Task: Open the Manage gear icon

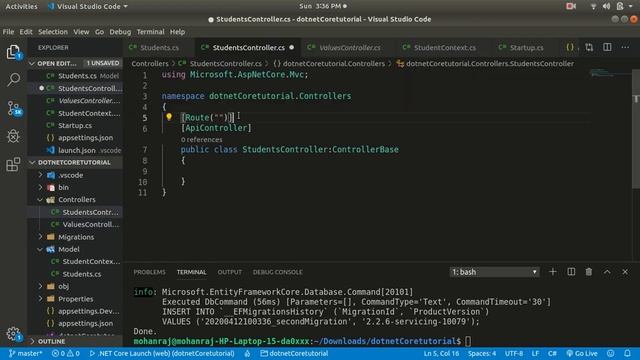Action: [x=13, y=334]
